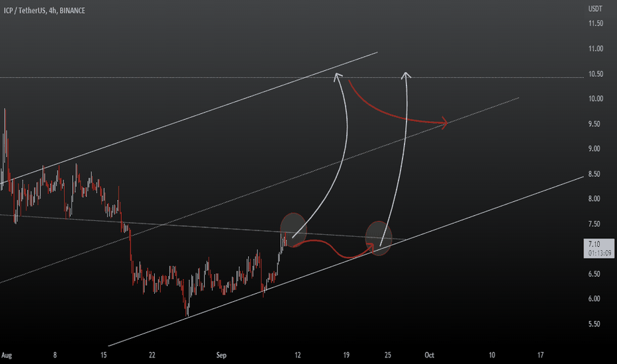Click the 8 date label after Aug
The height and width of the screenshot is (364, 617).
click(55, 355)
